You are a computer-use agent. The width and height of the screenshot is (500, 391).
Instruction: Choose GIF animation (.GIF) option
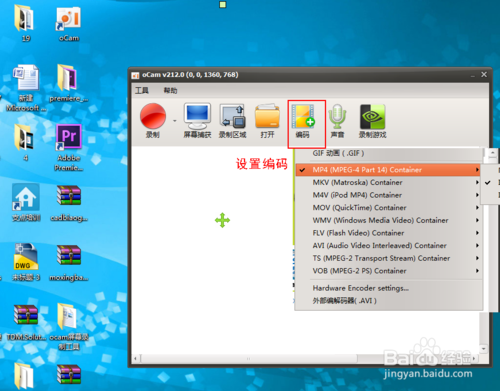coord(389,153)
